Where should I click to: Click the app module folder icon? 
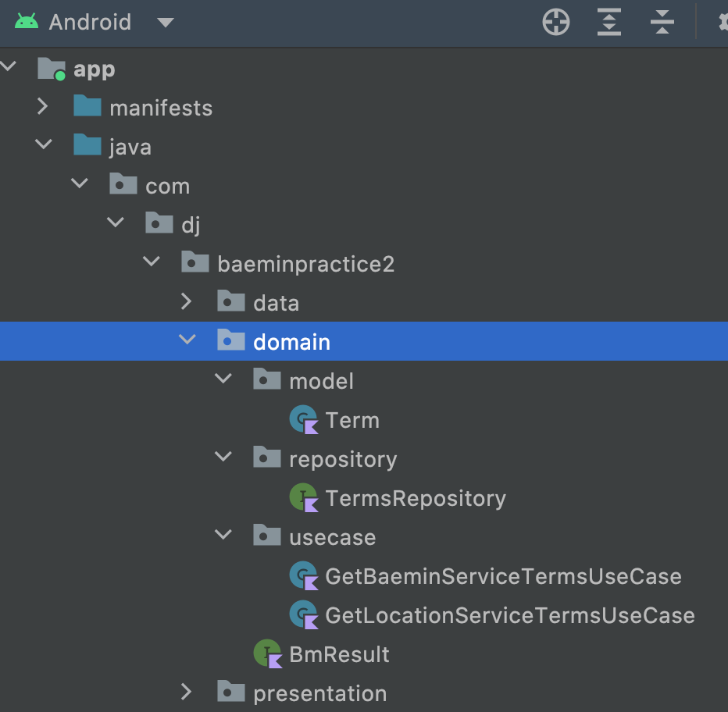(52, 69)
